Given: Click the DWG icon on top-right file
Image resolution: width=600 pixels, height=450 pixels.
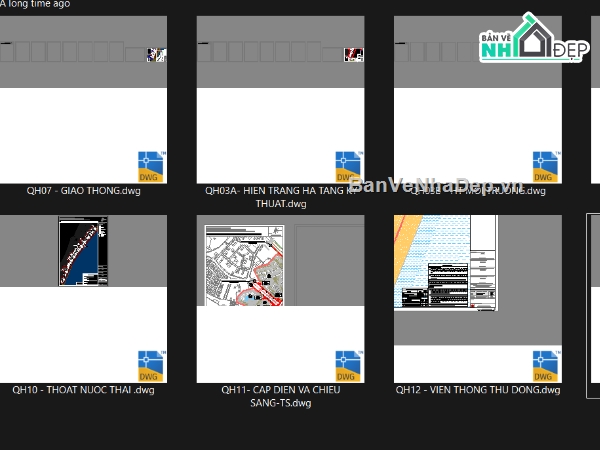Looking at the screenshot, I should click(546, 167).
